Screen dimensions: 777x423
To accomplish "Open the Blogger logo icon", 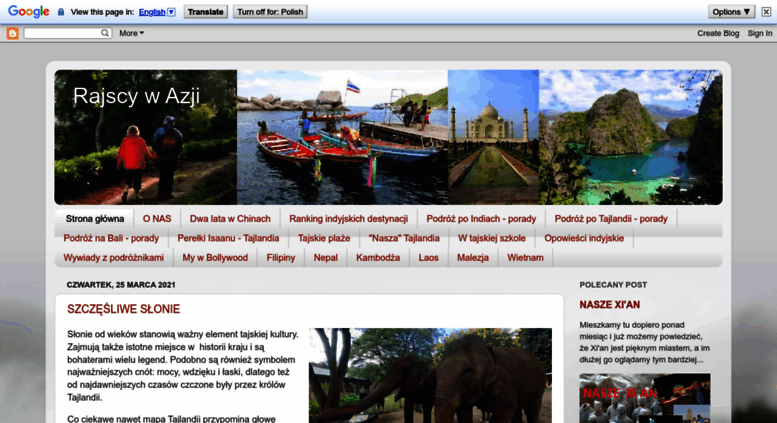I will [x=12, y=33].
